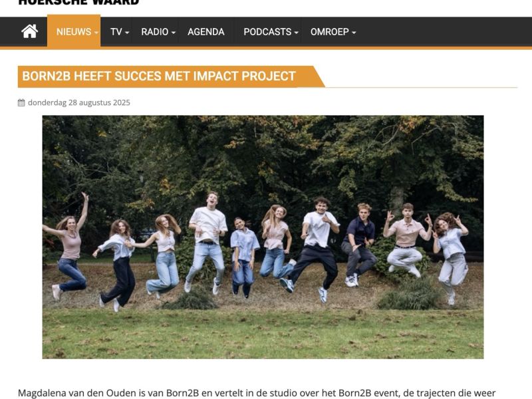Viewport: 532px width, 399px height.
Task: Click the TV menu label
Action: point(116,31)
